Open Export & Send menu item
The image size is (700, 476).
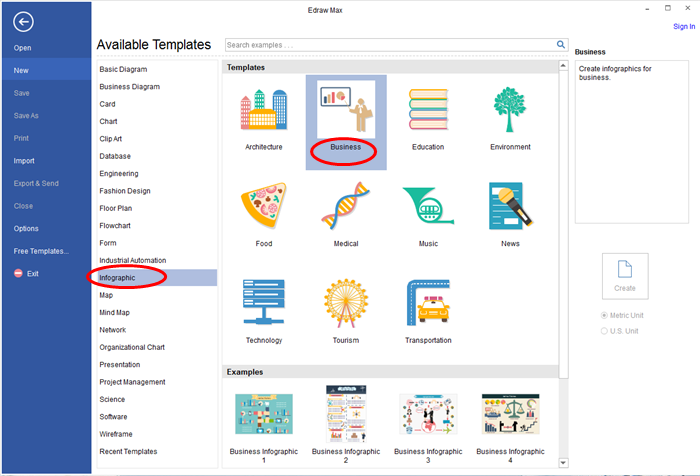[x=36, y=183]
